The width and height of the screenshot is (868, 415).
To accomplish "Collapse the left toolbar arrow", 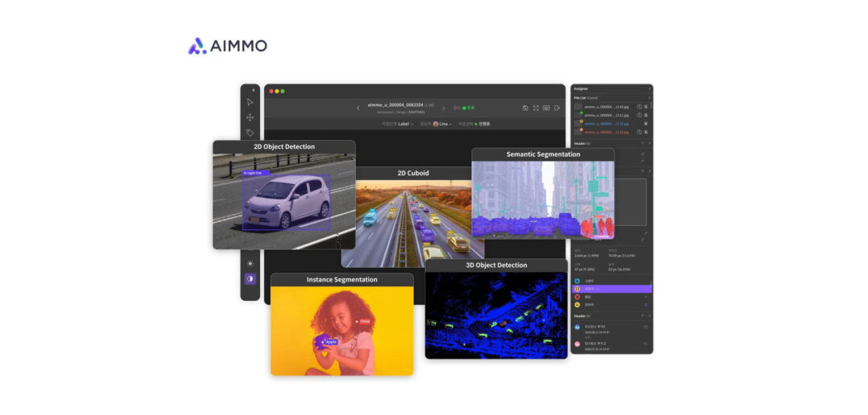I will (253, 89).
